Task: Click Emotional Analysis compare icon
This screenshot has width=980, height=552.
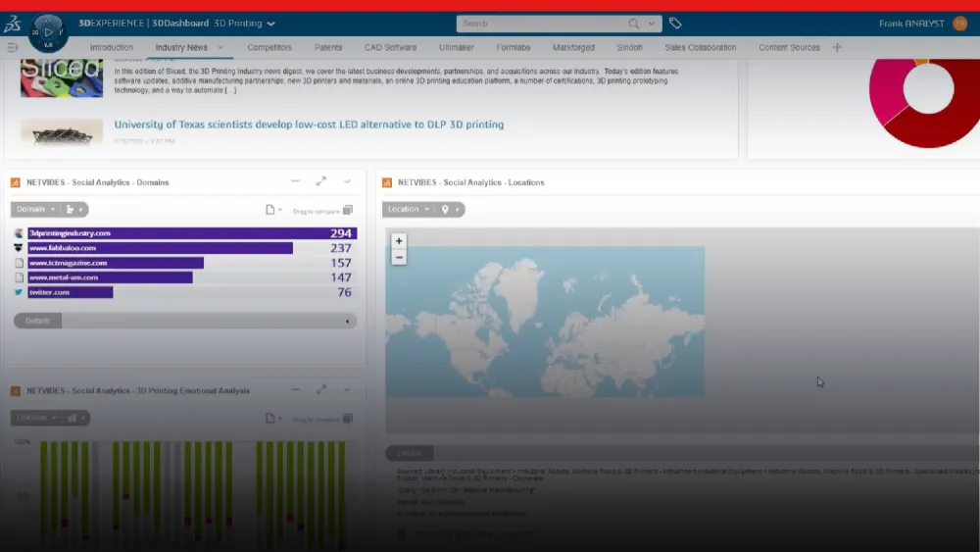Action: pos(348,419)
